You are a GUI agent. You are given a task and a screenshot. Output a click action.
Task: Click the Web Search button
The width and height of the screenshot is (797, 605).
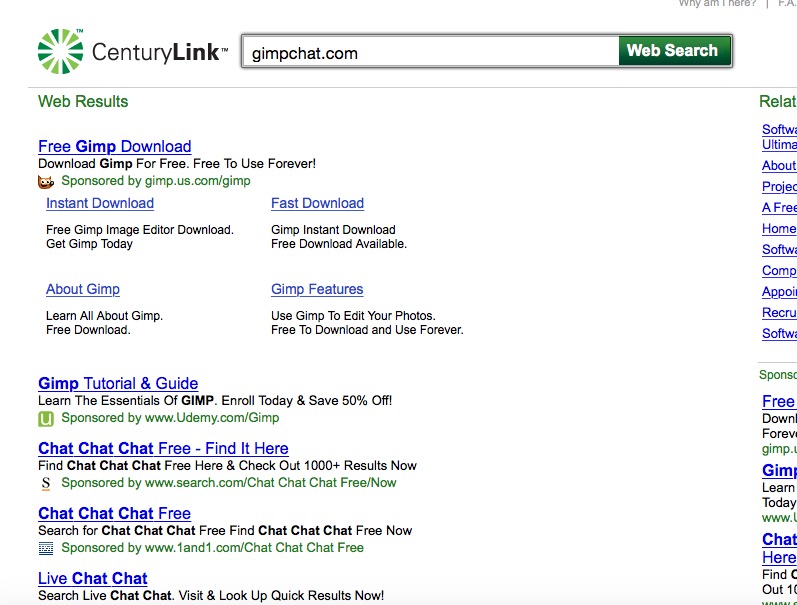click(674, 51)
